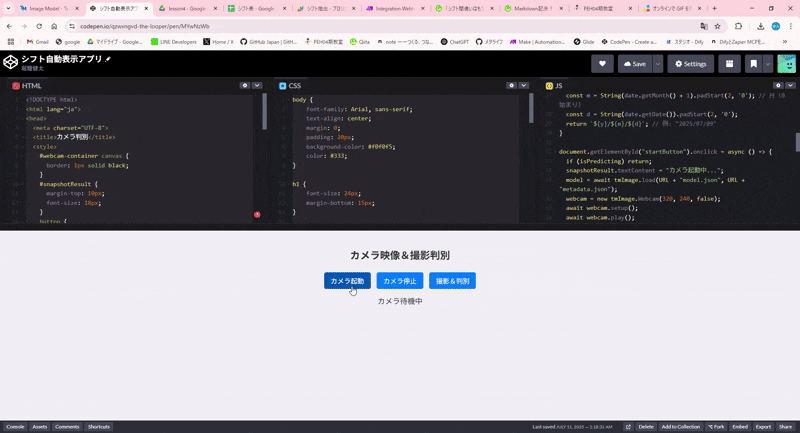Show more bookmarks overflow chevron
Image resolution: width=800 pixels, height=433 pixels.
785,42
